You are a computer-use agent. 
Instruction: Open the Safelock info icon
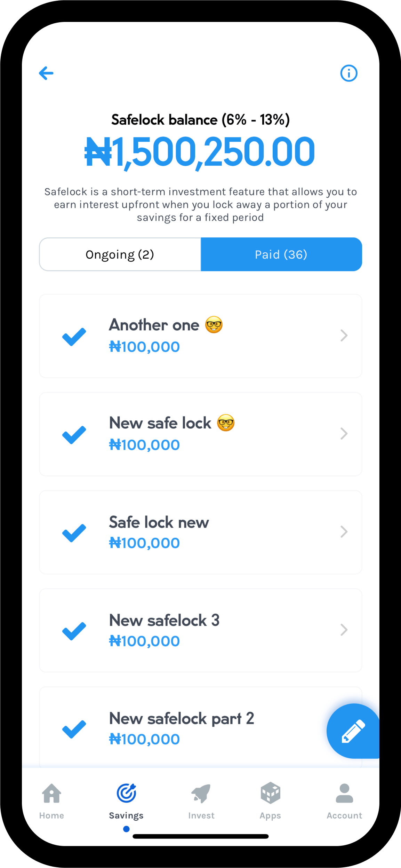pos(348,73)
